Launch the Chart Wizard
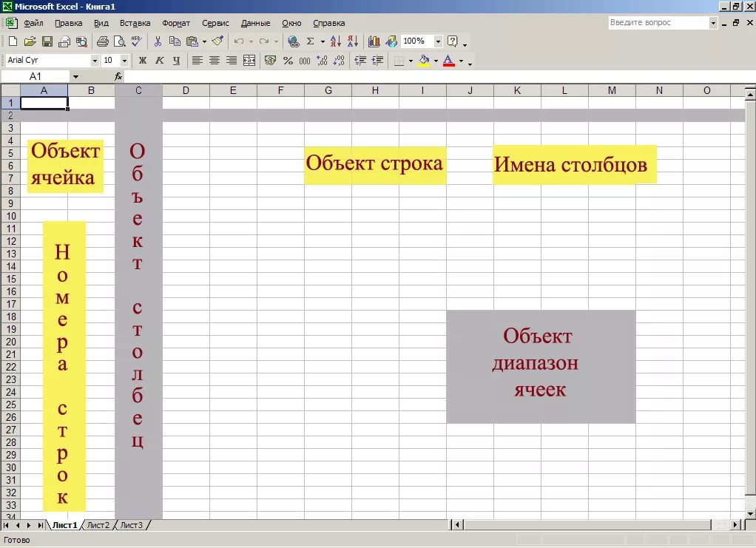The width and height of the screenshot is (756, 548). [x=374, y=41]
